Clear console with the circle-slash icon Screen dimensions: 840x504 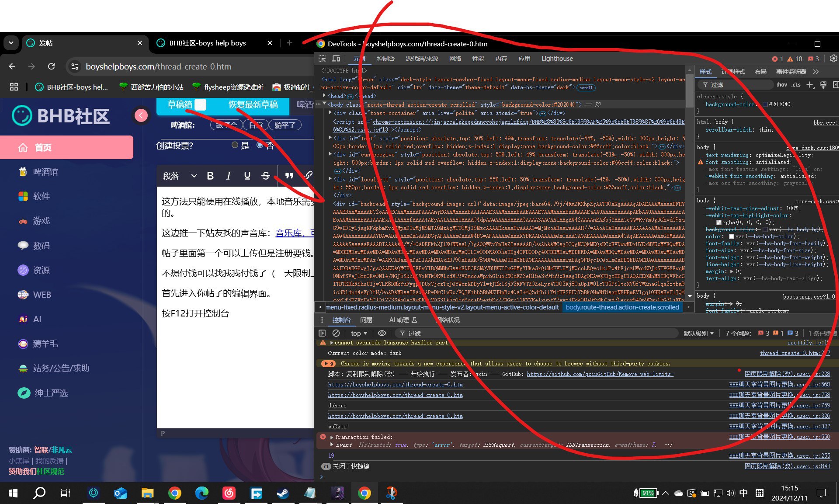point(336,333)
